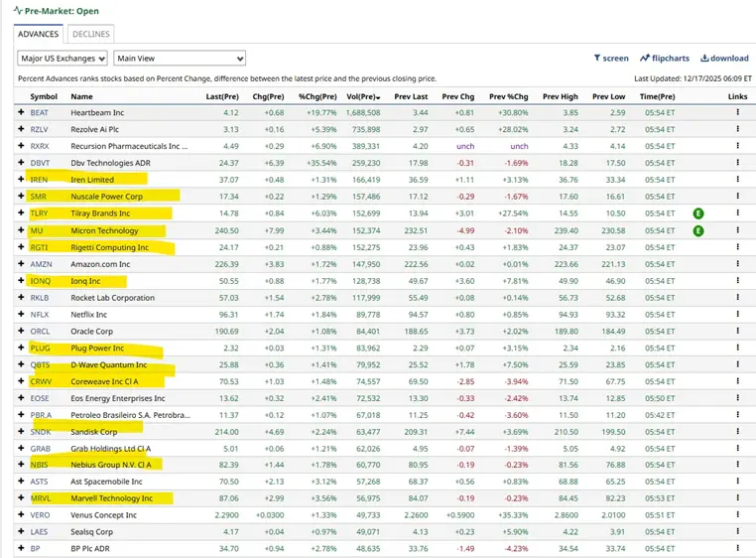756x558 pixels.
Task: Open the RXRX ticker symbol link
Action: [x=40, y=146]
